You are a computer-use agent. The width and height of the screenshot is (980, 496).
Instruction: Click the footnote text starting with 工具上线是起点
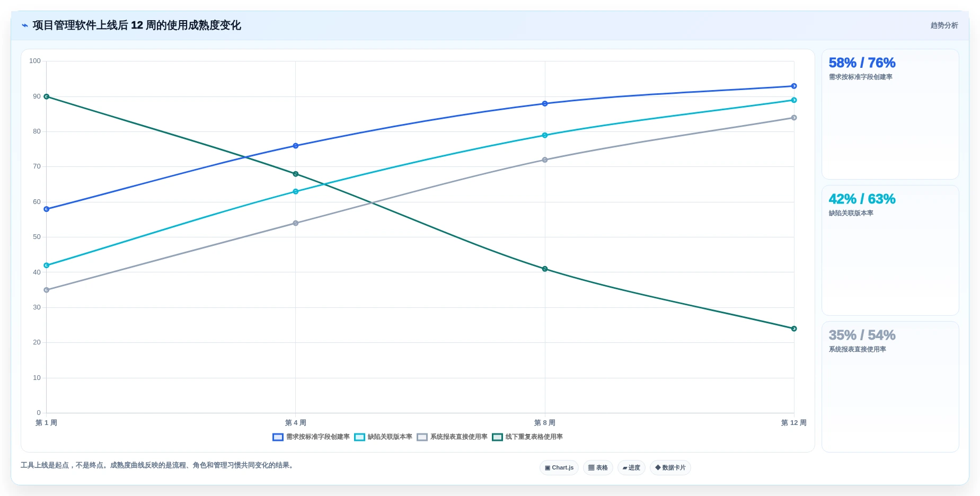[x=158, y=465]
